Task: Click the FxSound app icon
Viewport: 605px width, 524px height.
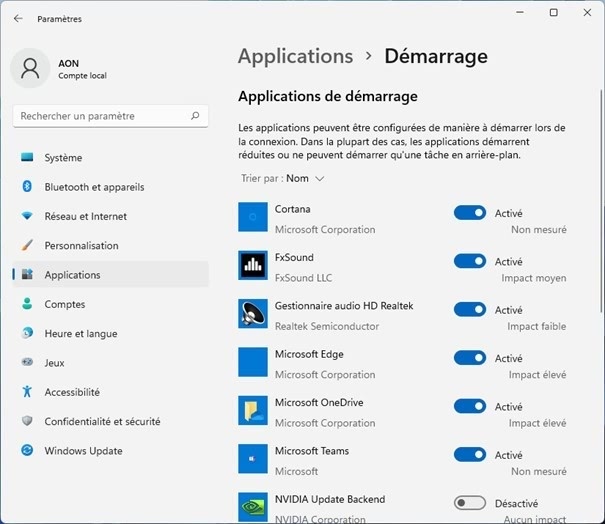Action: point(253,265)
